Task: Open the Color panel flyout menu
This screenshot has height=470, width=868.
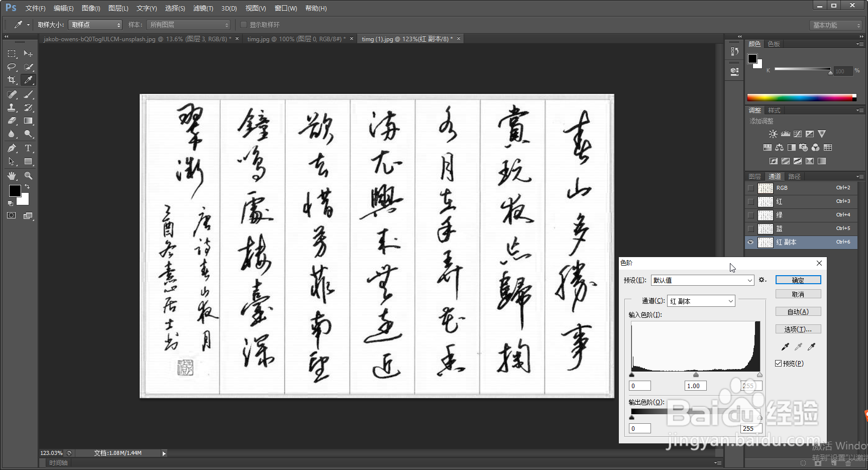Action: (859, 44)
